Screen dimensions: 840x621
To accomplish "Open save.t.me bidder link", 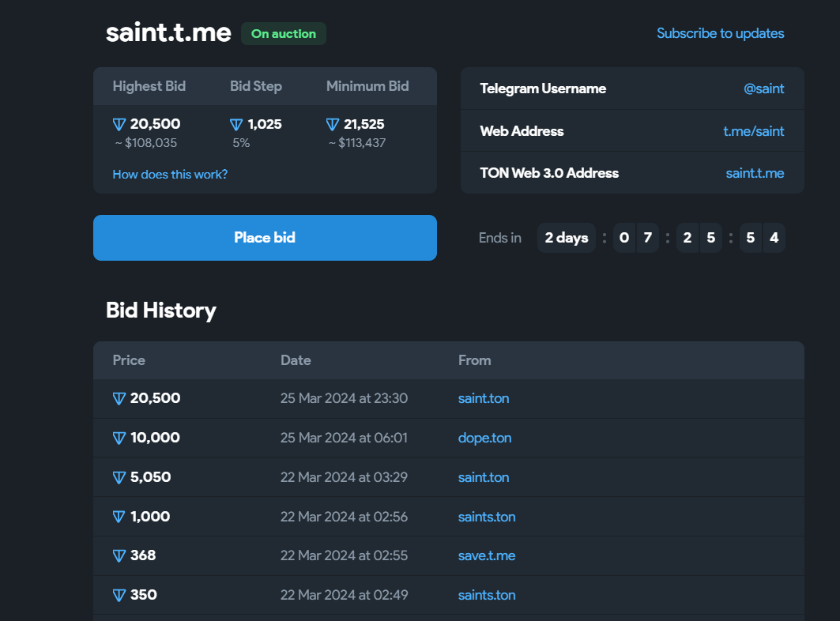I will 486,555.
